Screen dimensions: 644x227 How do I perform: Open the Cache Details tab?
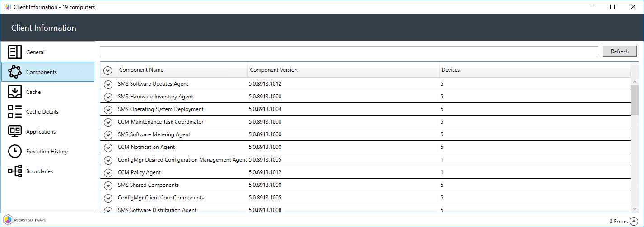(48, 111)
